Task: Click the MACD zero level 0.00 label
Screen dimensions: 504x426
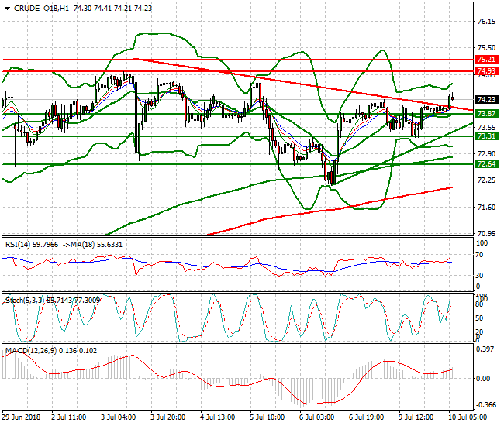Action: click(x=483, y=379)
